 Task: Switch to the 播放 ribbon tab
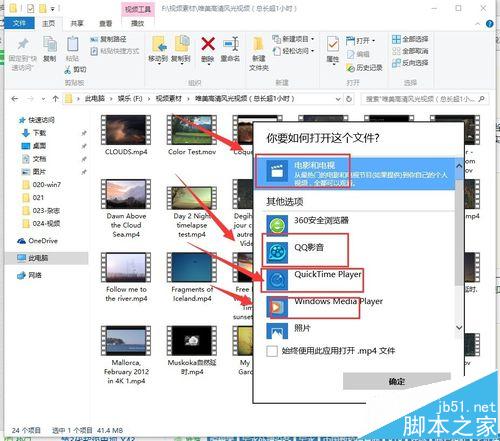137,23
